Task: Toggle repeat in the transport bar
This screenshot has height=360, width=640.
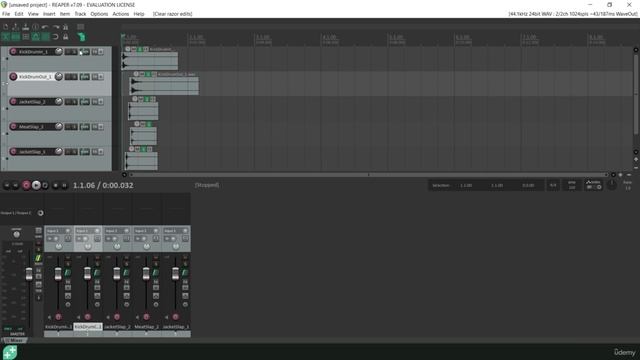Action: pyautogui.click(x=45, y=185)
